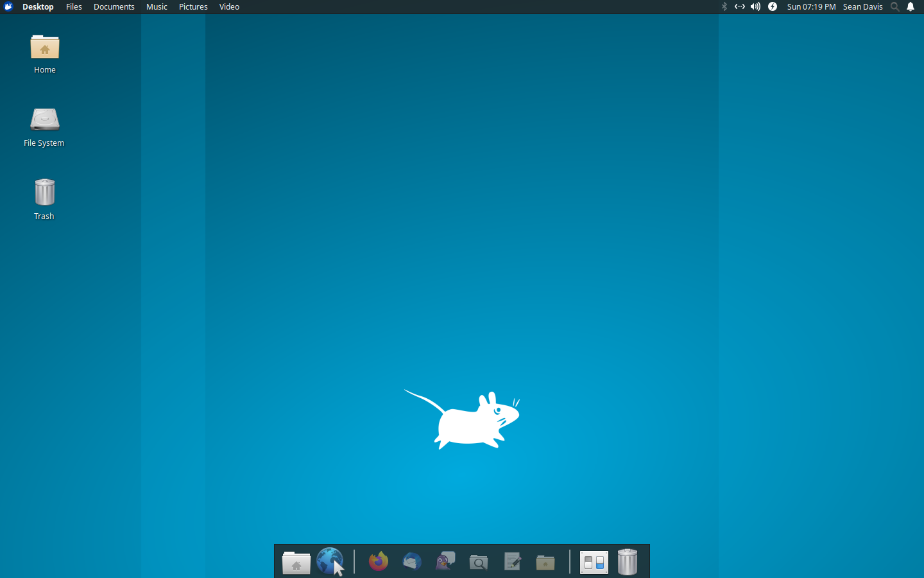Viewport: 924px width, 578px height.
Task: Open the notification bell menu
Action: coord(911,6)
